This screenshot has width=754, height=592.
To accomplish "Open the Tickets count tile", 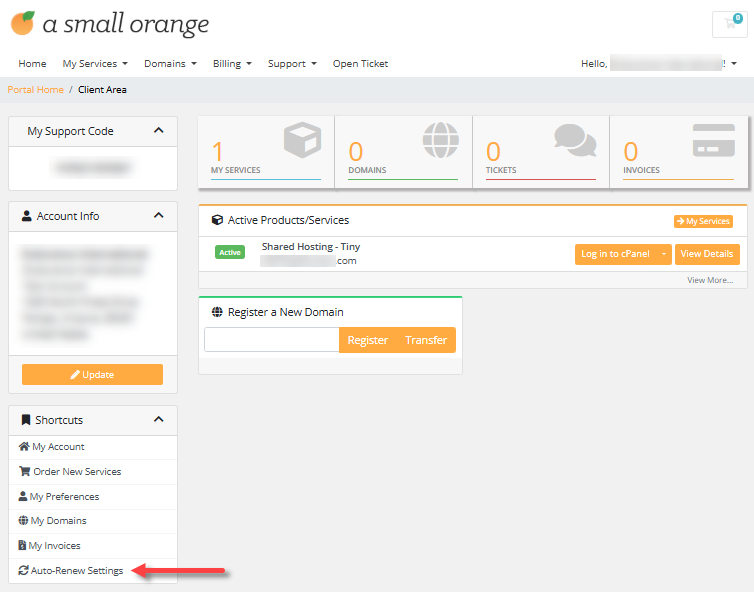I will [x=541, y=152].
